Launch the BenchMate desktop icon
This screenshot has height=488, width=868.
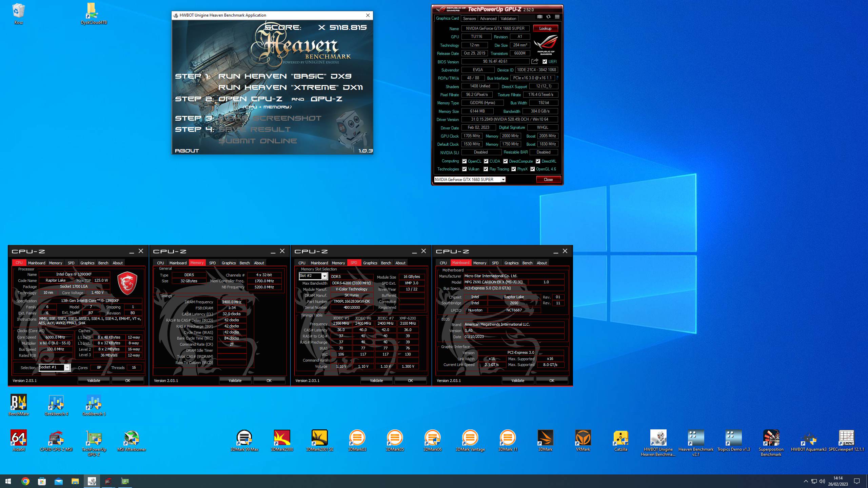click(19, 405)
